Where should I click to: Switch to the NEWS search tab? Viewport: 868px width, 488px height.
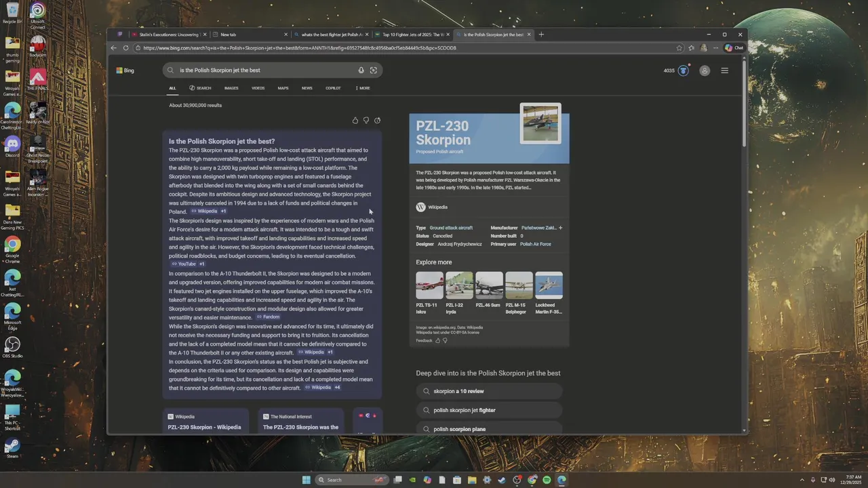point(307,88)
